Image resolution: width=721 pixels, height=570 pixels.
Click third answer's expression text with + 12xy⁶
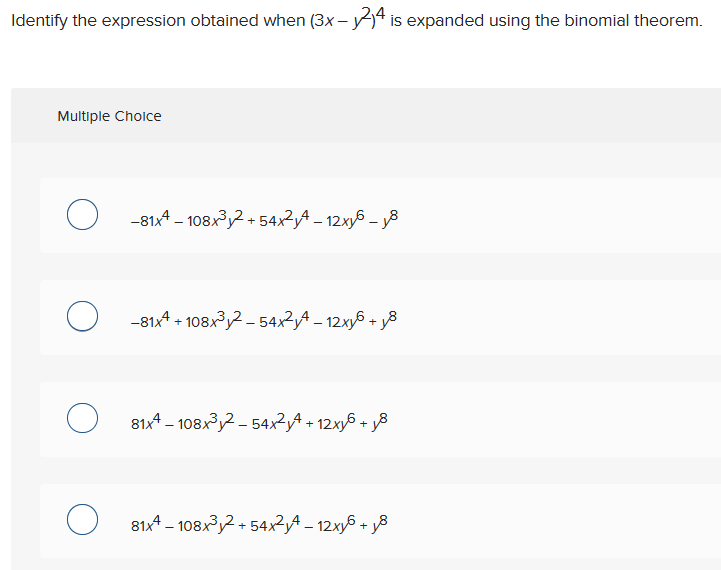point(259,422)
